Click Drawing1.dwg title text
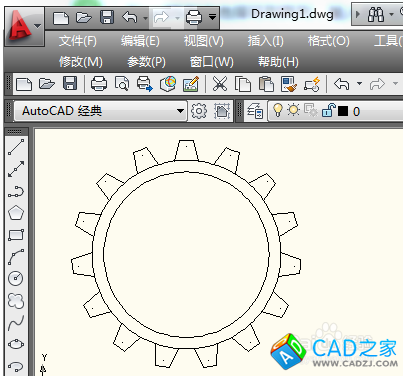 click(292, 14)
